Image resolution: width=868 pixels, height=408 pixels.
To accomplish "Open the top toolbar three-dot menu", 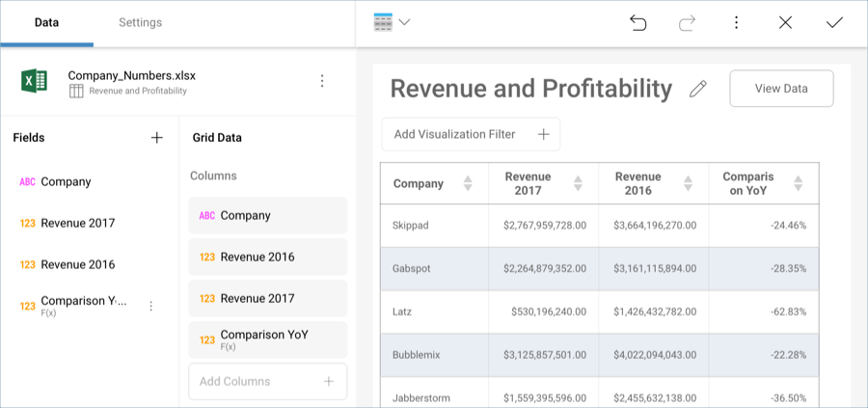I will coord(736,22).
